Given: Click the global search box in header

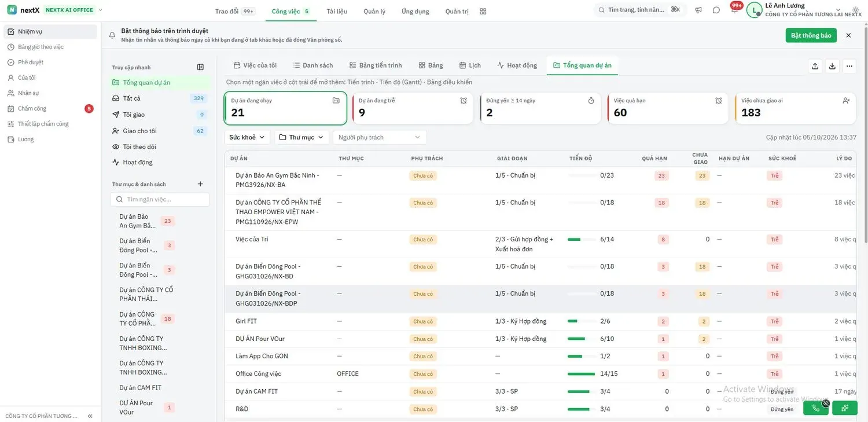Looking at the screenshot, I should point(641,10).
